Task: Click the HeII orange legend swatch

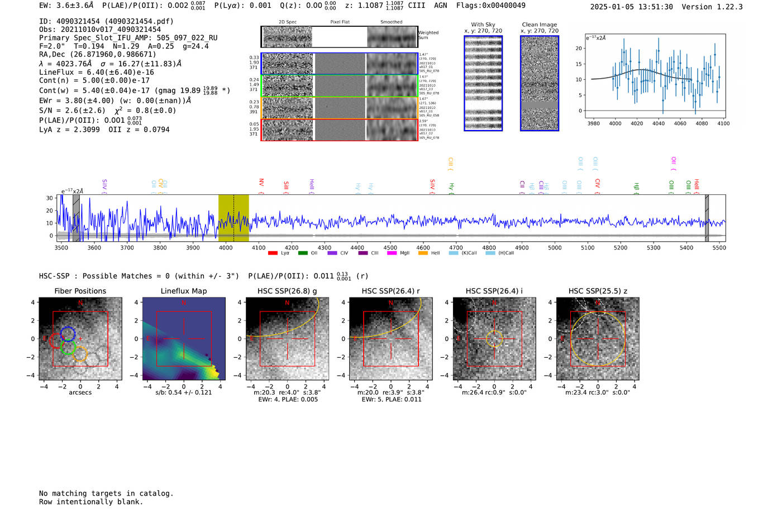Action: click(423, 253)
